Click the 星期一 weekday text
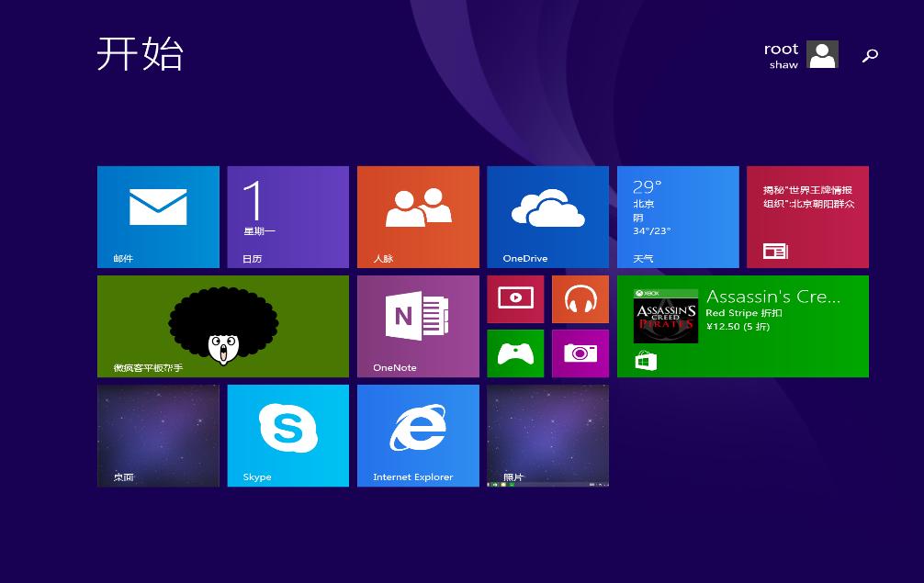924x583 pixels. [259, 231]
